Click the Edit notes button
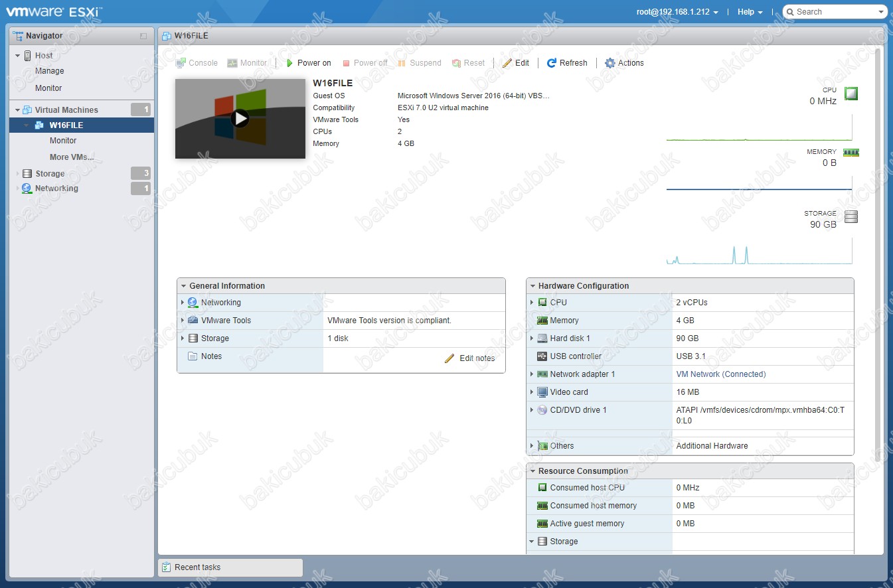This screenshot has width=893, height=588. tap(470, 358)
